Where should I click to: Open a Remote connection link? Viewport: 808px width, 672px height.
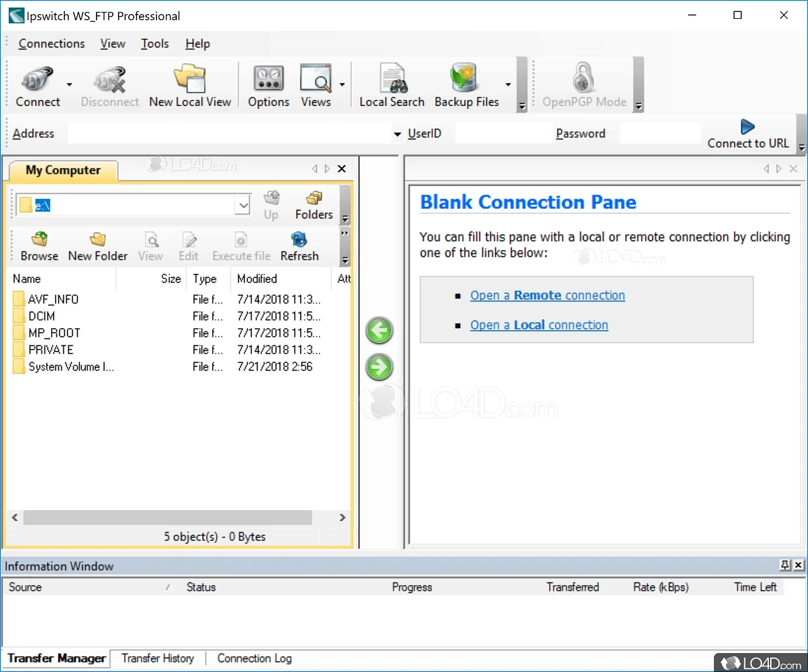[x=547, y=295]
